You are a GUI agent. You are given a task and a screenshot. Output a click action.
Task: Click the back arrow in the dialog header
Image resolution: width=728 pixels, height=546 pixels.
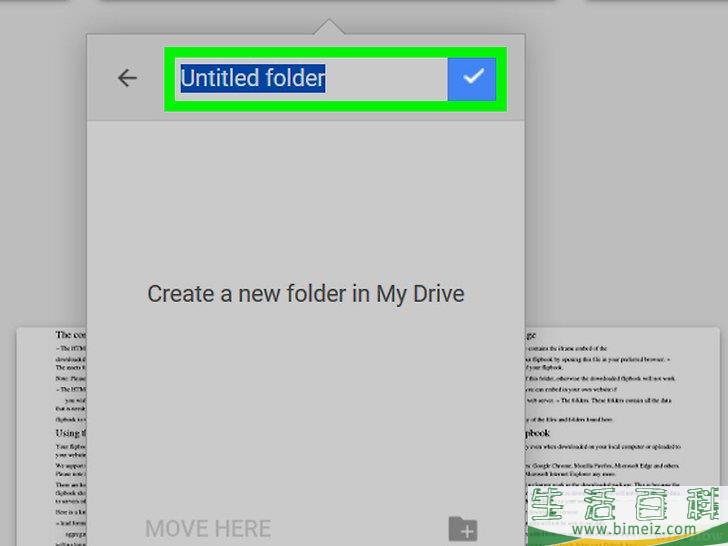tap(127, 78)
